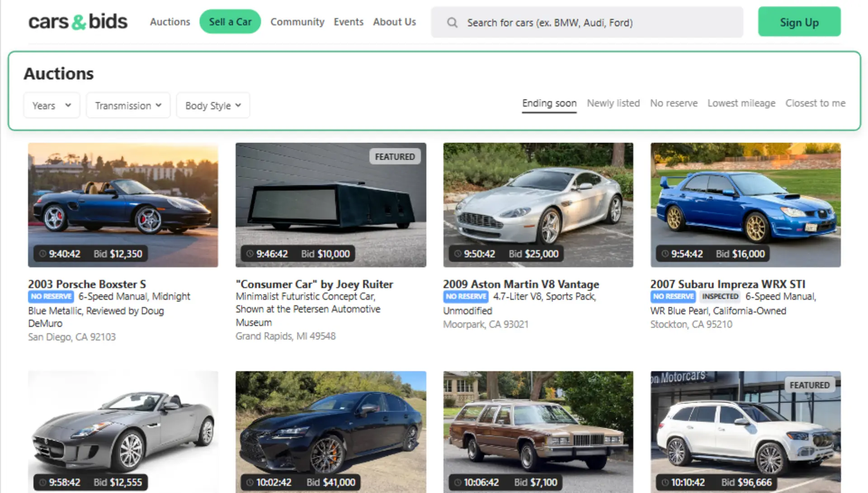
Task: Sort by Lowest mileage
Action: coord(741,103)
